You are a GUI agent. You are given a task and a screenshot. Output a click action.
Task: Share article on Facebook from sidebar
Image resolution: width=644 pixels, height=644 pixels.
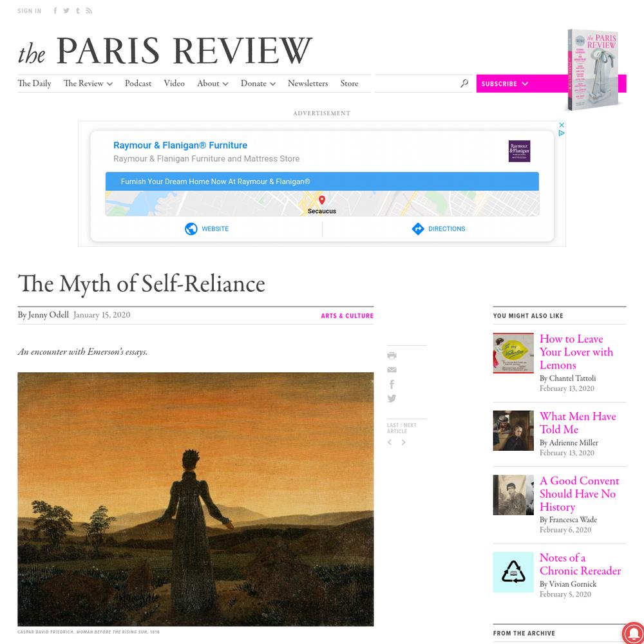tap(392, 384)
